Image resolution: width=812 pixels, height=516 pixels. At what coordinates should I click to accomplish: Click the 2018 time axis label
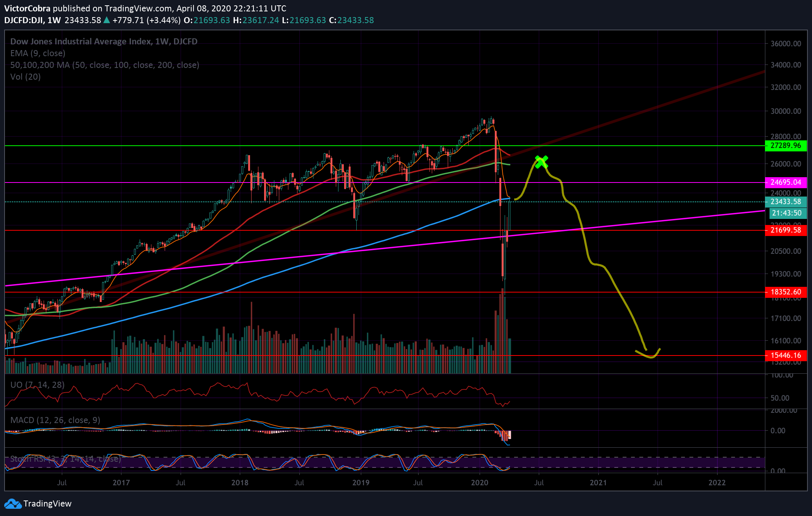pyautogui.click(x=240, y=483)
